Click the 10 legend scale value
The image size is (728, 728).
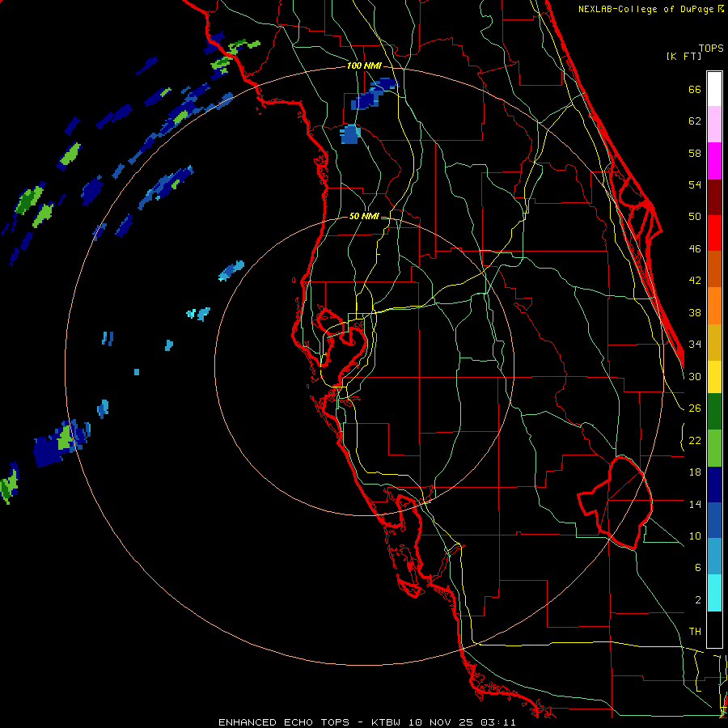click(695, 536)
